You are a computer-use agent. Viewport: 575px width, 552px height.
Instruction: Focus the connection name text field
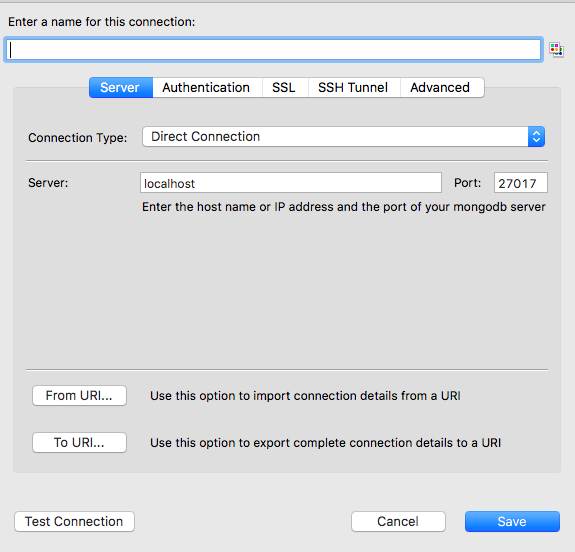click(x=274, y=50)
